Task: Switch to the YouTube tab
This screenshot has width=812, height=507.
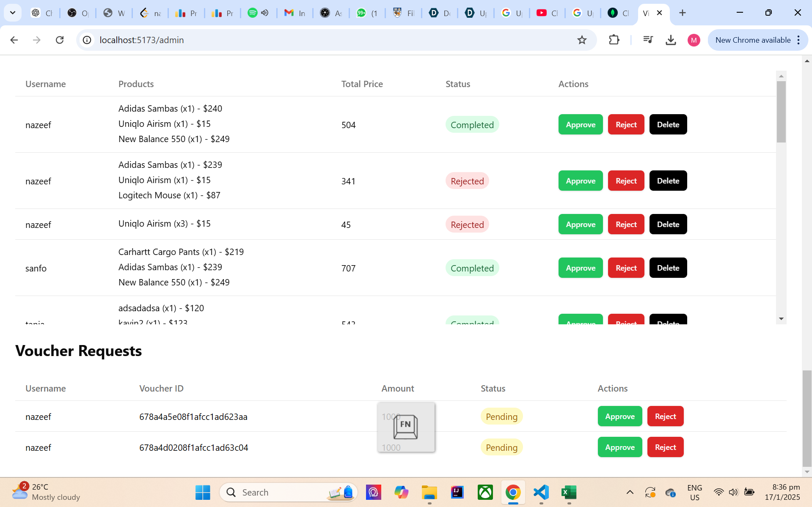Action: tap(548, 13)
